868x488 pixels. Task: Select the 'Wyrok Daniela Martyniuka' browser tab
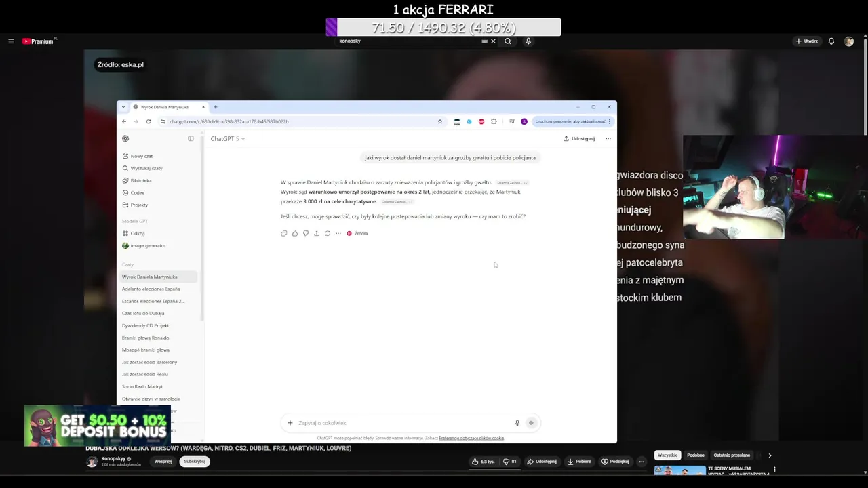(169, 107)
